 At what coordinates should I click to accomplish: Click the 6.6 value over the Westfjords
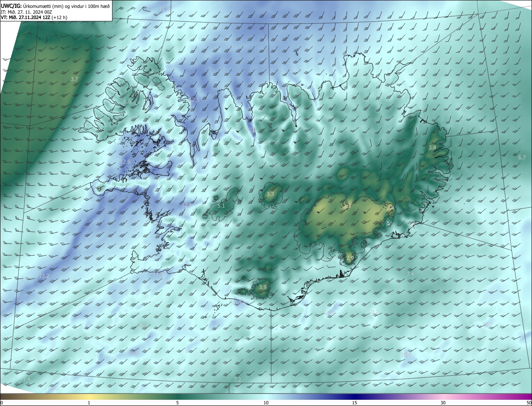[127, 101]
